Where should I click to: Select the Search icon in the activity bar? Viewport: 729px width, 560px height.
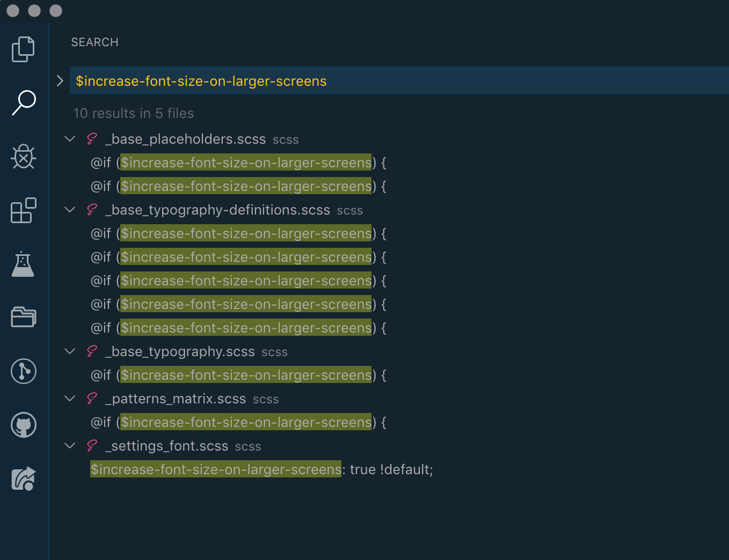(x=23, y=103)
